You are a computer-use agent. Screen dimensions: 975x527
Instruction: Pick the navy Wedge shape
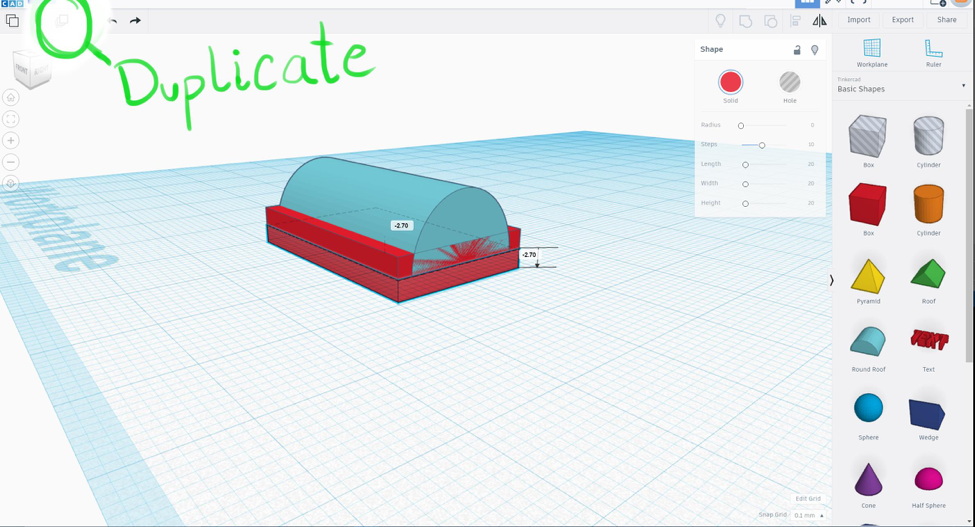928,416
